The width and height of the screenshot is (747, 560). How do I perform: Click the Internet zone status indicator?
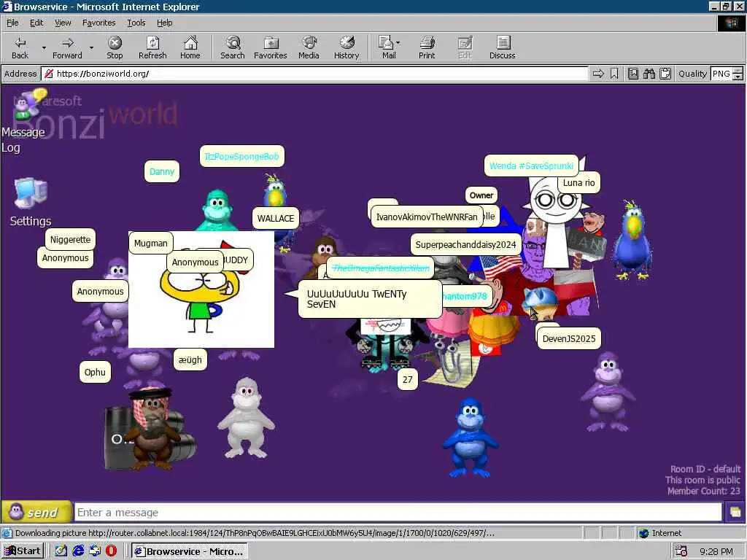click(659, 533)
